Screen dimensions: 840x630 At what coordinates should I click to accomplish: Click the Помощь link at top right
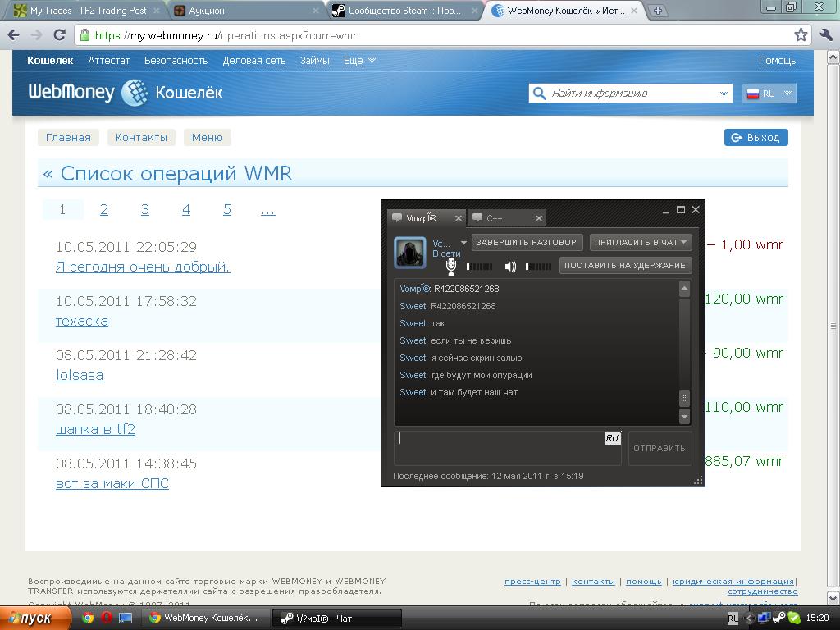pyautogui.click(x=777, y=61)
